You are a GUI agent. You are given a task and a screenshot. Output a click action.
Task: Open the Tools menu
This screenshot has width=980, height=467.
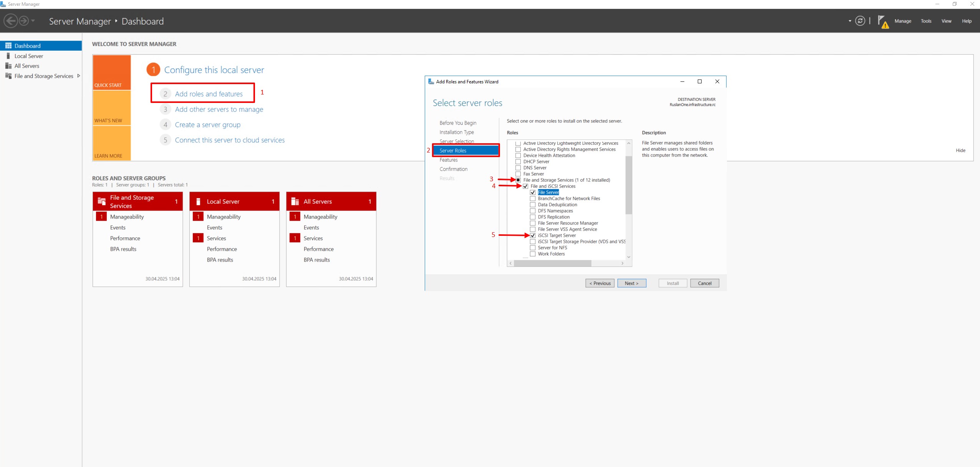(x=926, y=21)
